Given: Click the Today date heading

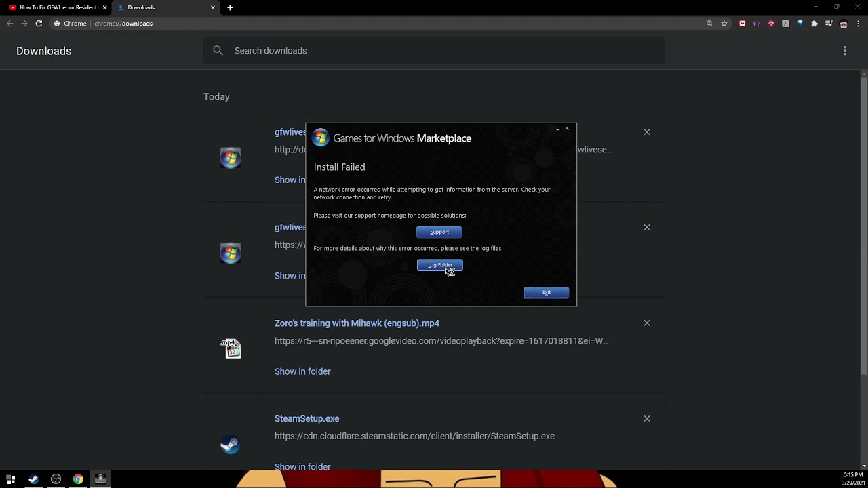Looking at the screenshot, I should click(216, 97).
